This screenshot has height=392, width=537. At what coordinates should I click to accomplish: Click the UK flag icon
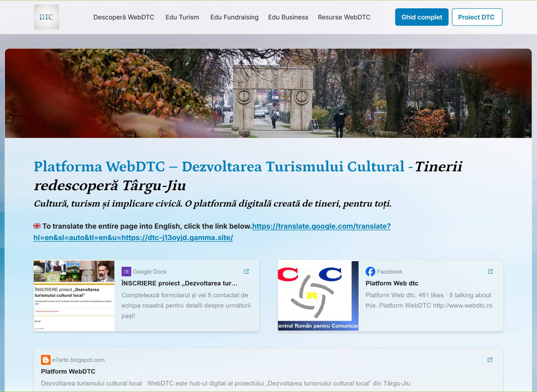37,226
